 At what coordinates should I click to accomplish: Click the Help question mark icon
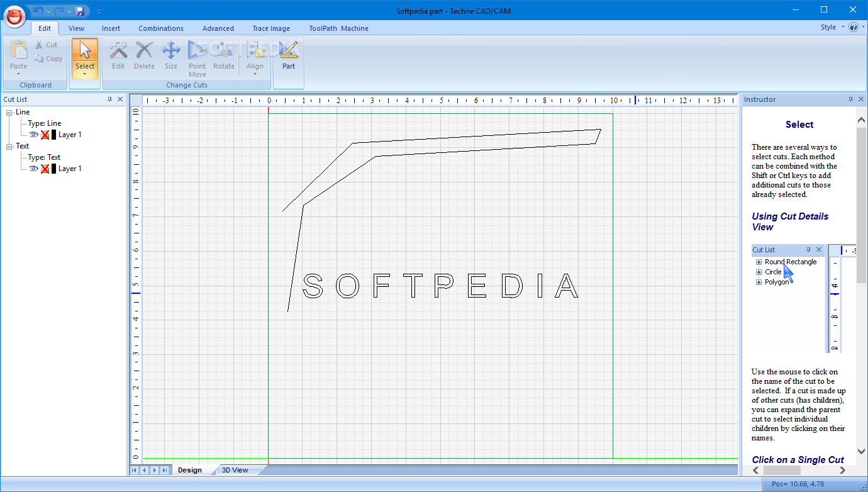(x=854, y=27)
